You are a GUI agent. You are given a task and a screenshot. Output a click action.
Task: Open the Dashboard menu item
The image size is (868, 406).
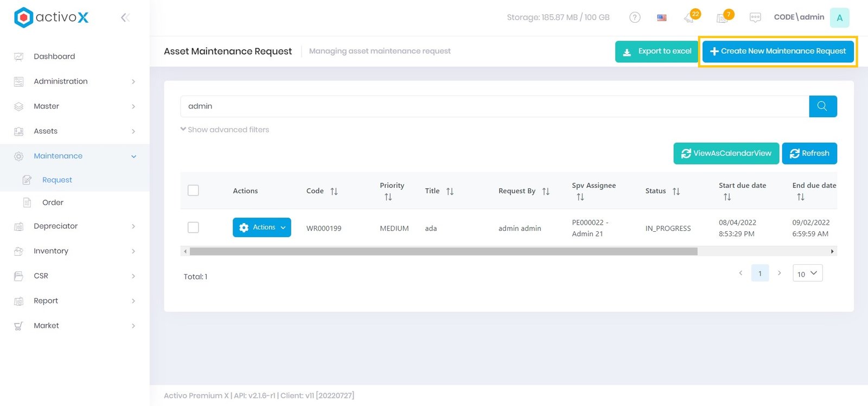(x=54, y=56)
